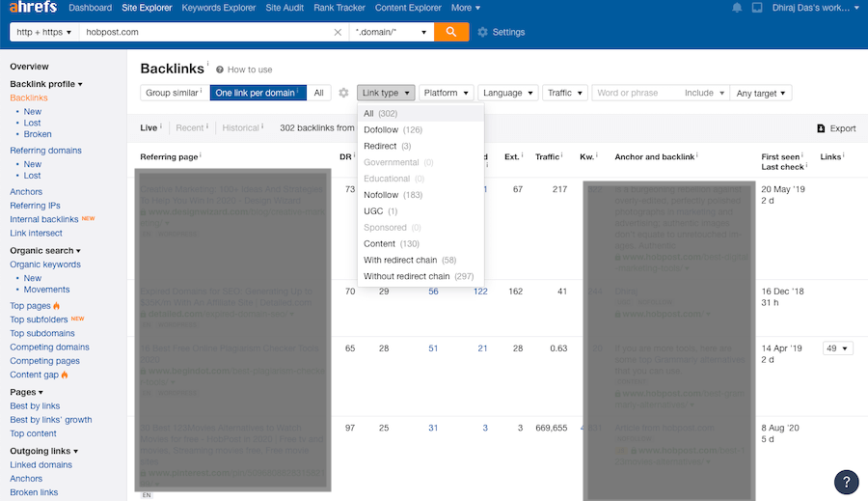868x501 pixels.
Task: Open the Platform filter dropdown
Action: pos(447,93)
